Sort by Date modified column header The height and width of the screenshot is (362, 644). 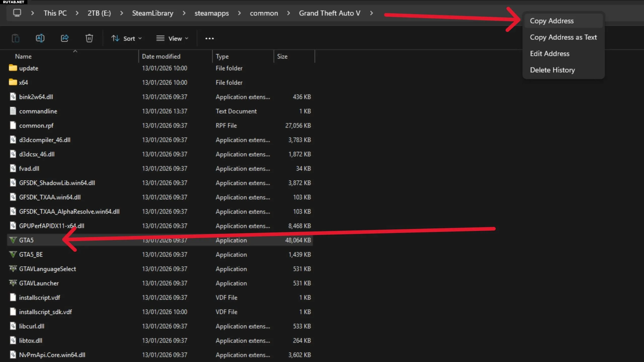[x=161, y=56]
